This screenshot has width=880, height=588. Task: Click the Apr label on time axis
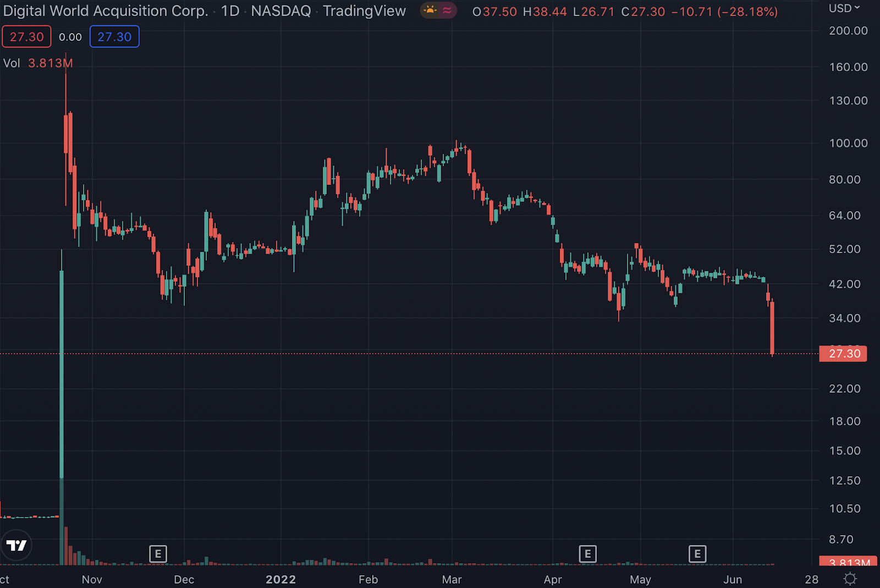[x=553, y=579]
